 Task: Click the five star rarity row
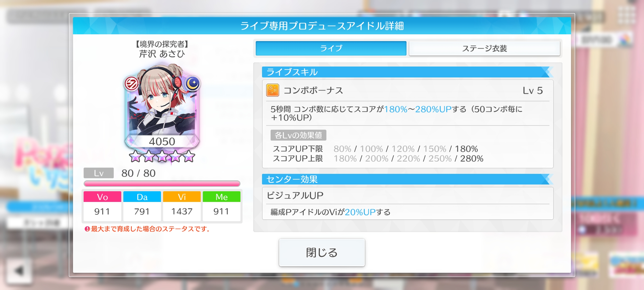point(162,156)
